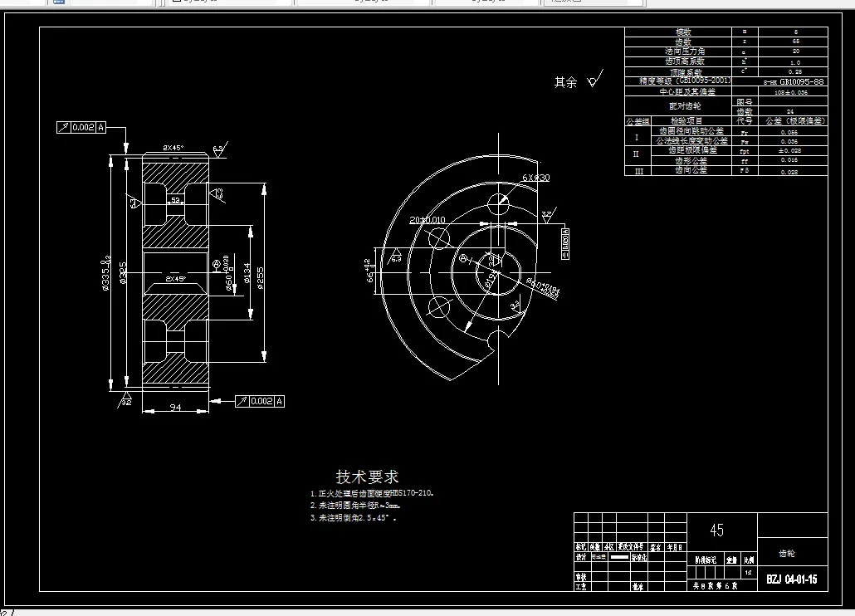Select the ±0.028 tolerance value
This screenshot has width=855, height=616.
click(x=790, y=151)
